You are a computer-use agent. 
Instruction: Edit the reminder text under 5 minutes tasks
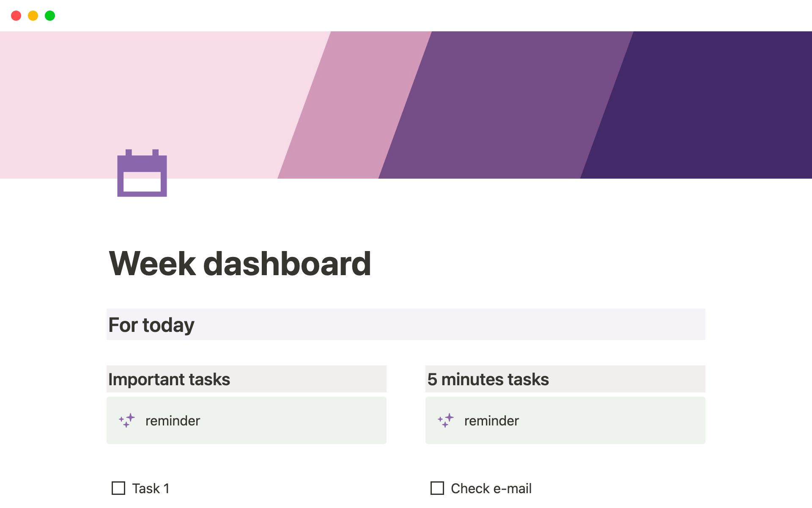tap(491, 421)
